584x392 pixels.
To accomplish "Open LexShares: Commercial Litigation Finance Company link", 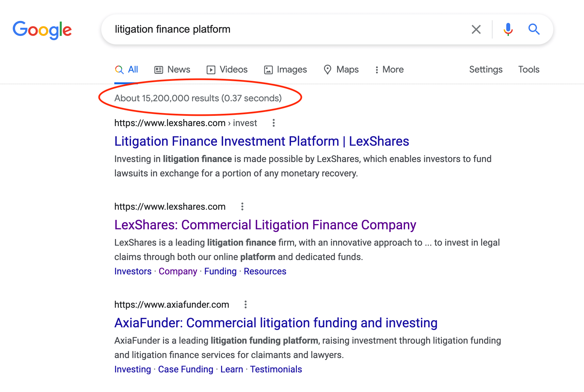I will coord(265,225).
